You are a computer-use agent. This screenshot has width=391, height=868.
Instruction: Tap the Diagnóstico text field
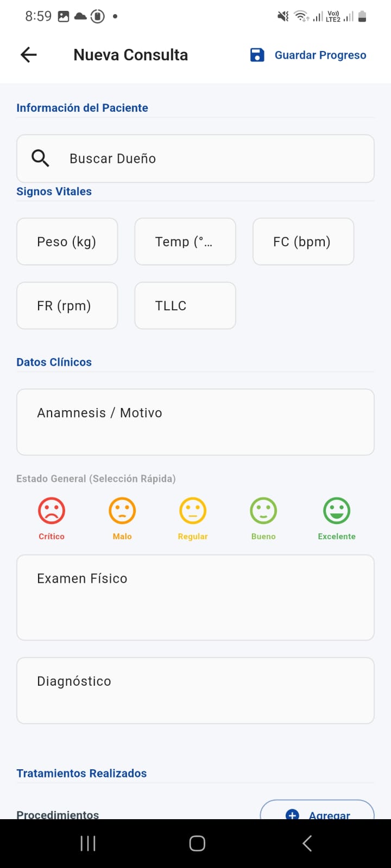[x=195, y=691]
